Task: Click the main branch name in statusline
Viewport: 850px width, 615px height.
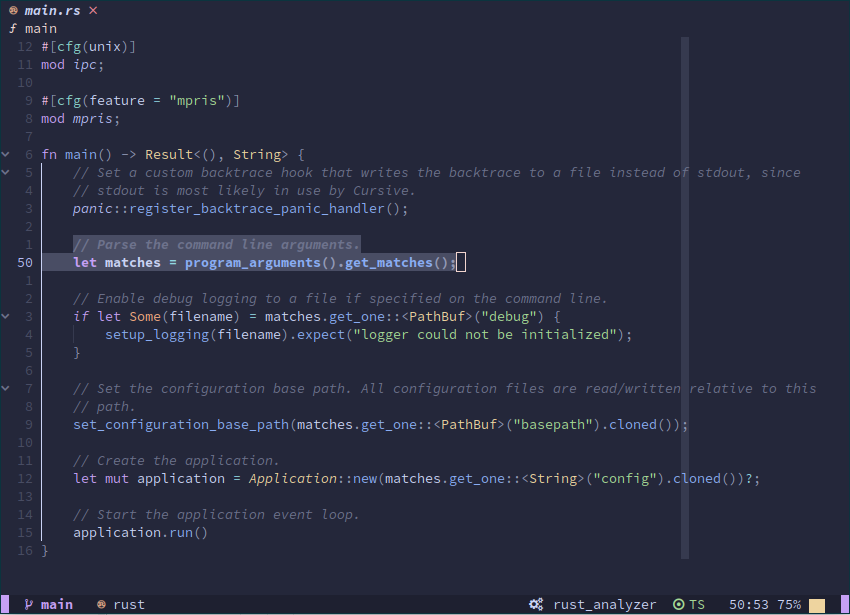Action: tap(57, 604)
